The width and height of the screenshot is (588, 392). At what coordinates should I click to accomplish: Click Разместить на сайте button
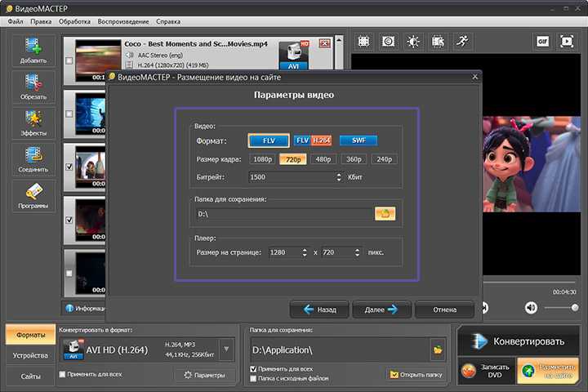(x=549, y=371)
